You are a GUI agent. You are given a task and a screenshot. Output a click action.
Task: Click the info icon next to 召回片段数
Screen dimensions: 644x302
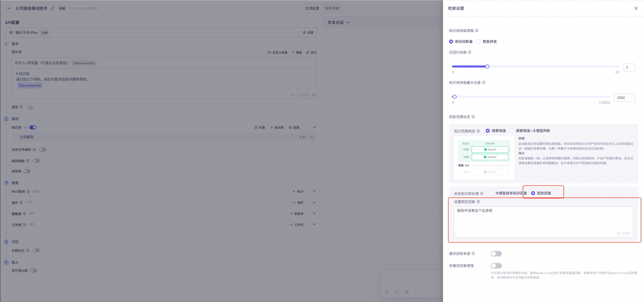[470, 52]
